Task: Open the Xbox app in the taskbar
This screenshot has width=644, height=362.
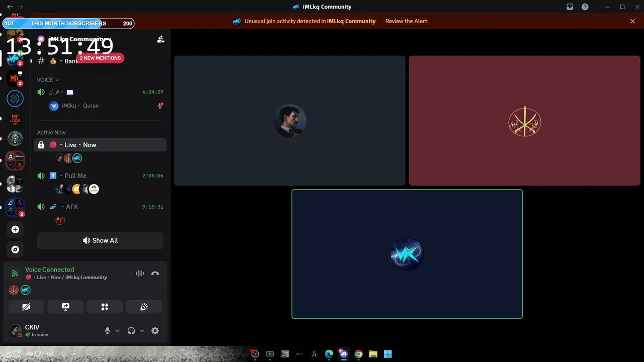Action: [270, 354]
